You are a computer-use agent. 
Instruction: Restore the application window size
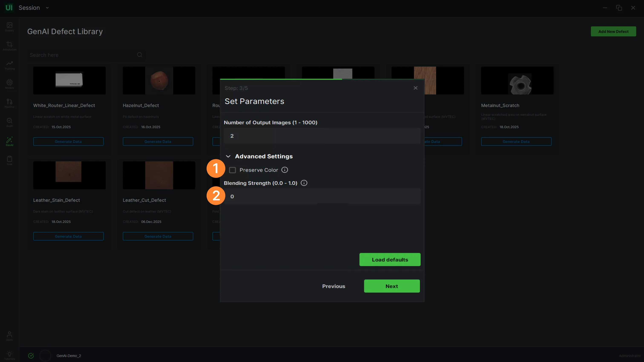(619, 8)
